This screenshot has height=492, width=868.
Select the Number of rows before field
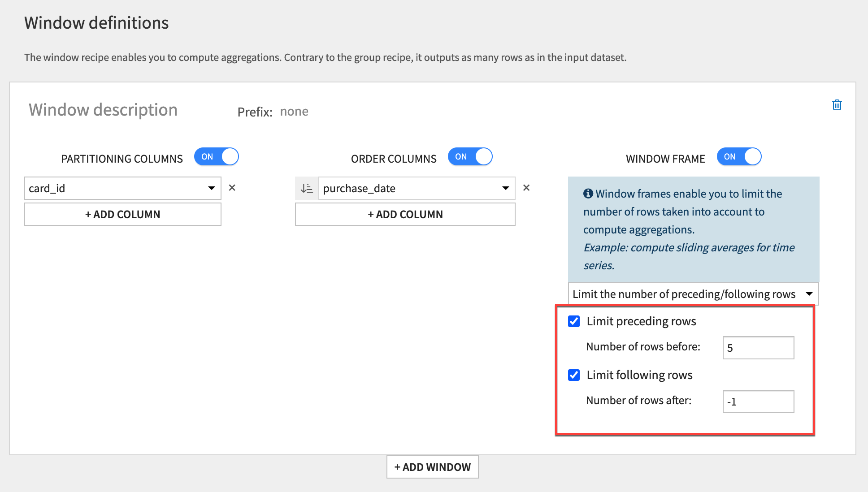coord(758,347)
